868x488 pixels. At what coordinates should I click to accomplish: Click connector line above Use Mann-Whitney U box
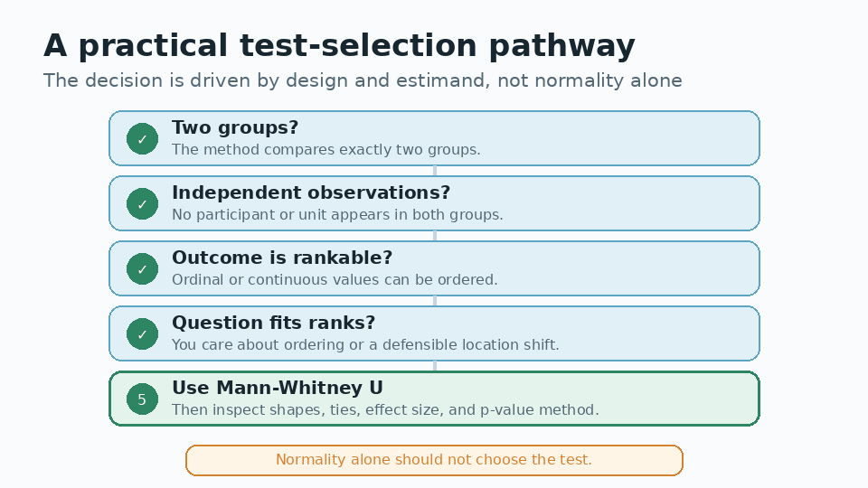pyautogui.click(x=435, y=366)
